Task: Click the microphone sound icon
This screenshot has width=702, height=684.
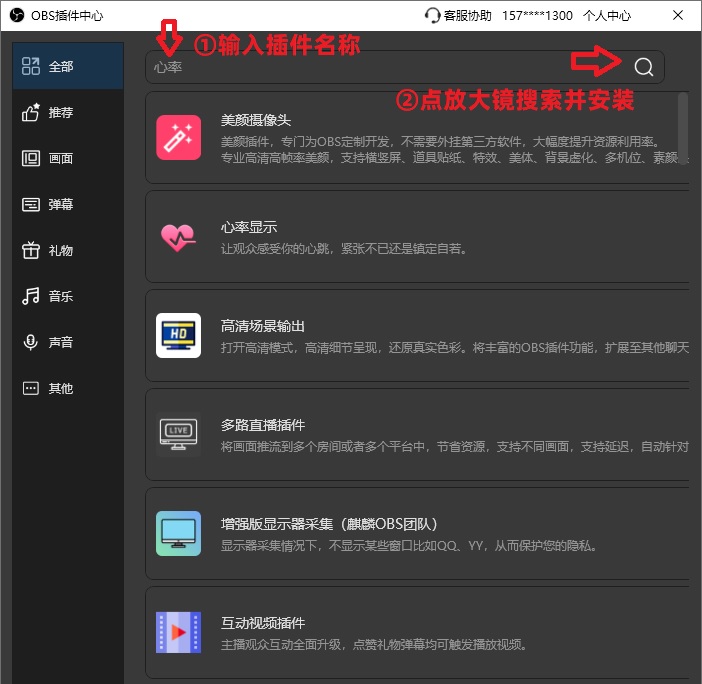Action: pyautogui.click(x=30, y=342)
